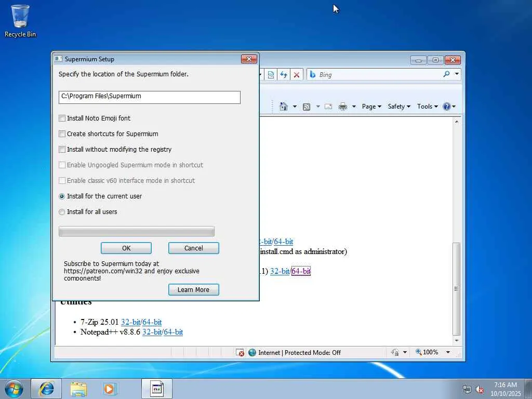The height and width of the screenshot is (399, 532).
Task: Click the scroll up arrow in IE
Action: click(457, 122)
